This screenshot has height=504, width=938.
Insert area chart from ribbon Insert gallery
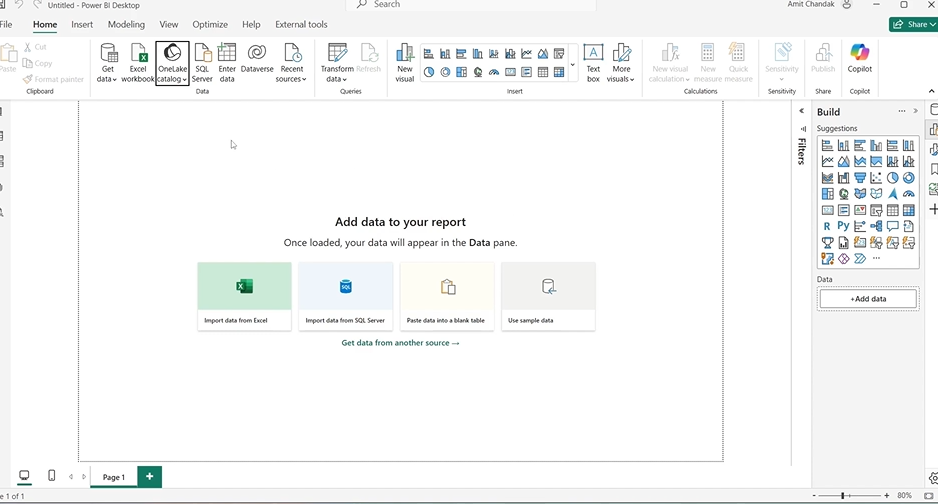click(x=543, y=54)
